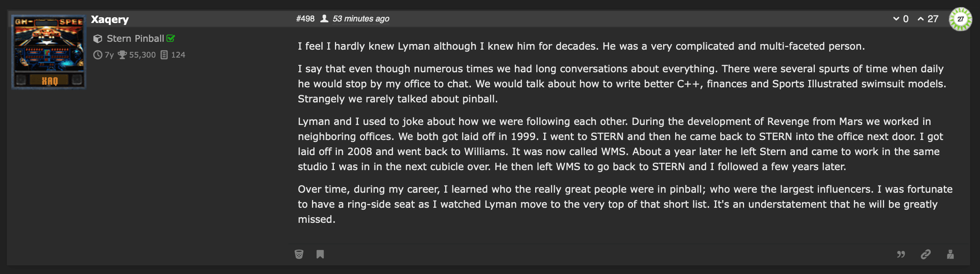This screenshot has width=980, height=274.
Task: Open the Xaqery username profile link
Action: (110, 20)
